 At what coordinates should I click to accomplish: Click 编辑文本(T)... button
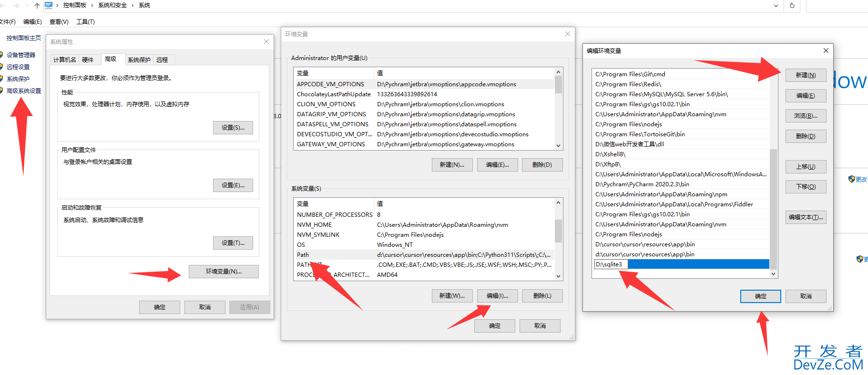(x=806, y=217)
